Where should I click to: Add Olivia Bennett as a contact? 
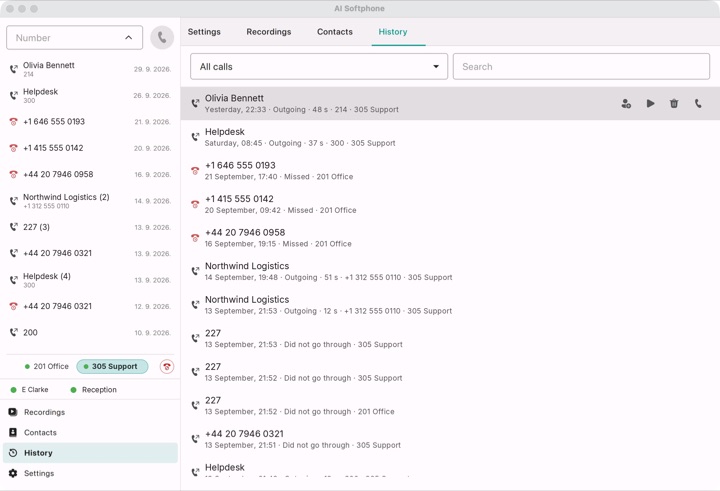[626, 103]
